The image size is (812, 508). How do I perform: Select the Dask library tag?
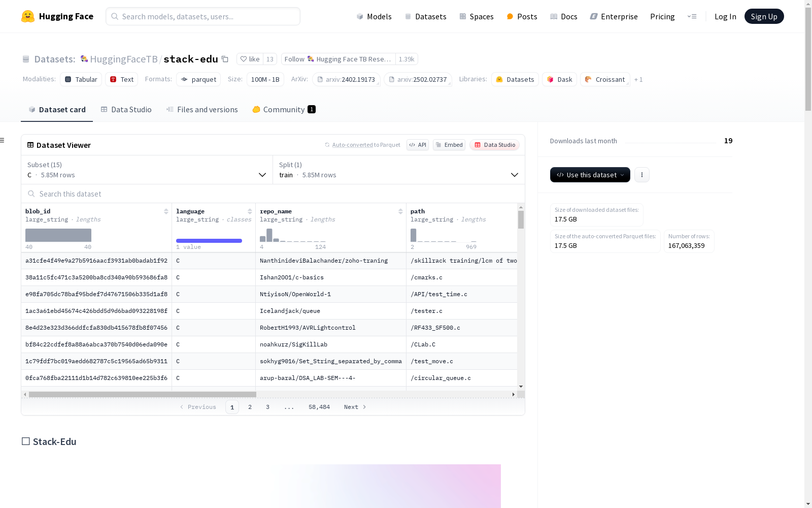pyautogui.click(x=559, y=79)
